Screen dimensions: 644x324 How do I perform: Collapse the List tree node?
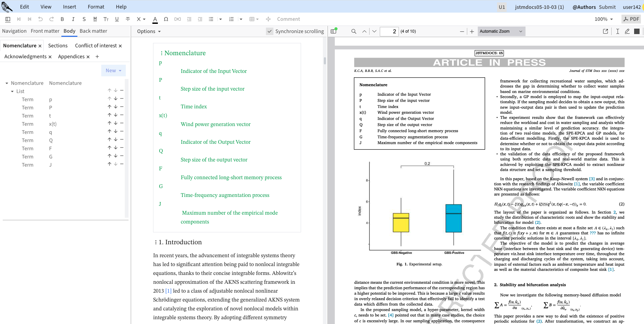click(x=12, y=91)
